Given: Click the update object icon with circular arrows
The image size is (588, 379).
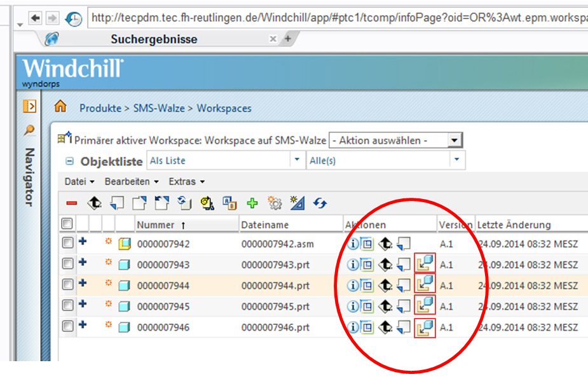Looking at the screenshot, I should [184, 203].
